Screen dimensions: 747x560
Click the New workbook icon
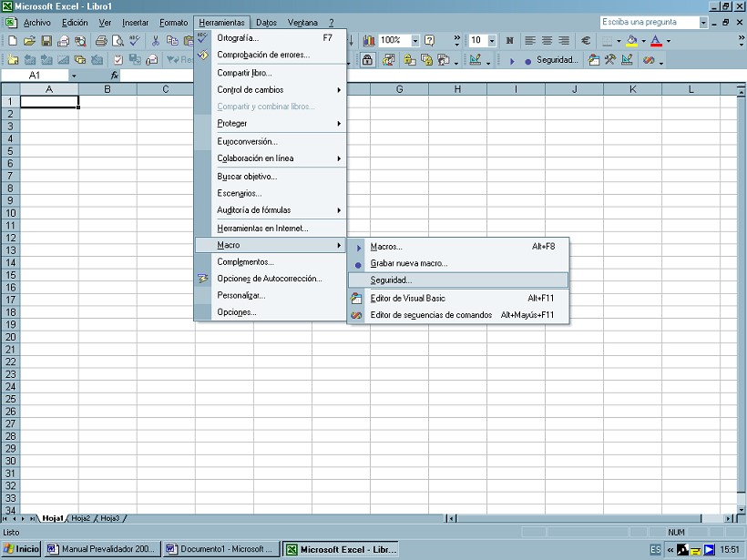[13, 41]
